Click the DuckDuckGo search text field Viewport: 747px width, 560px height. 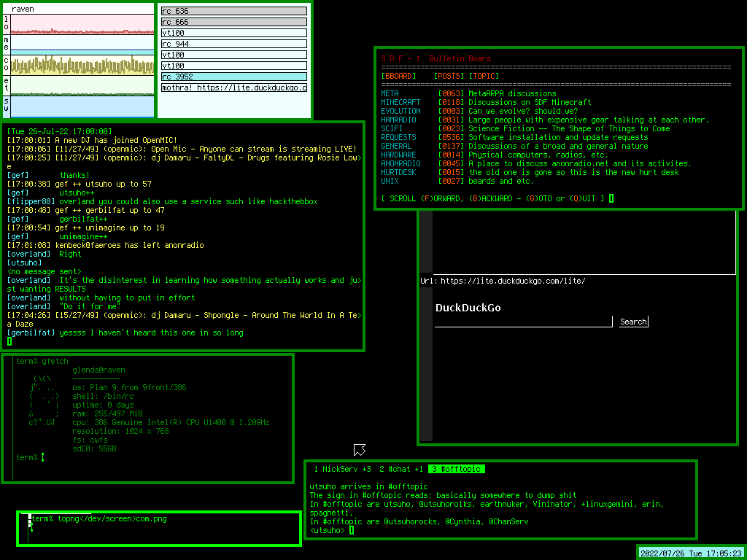tap(523, 322)
